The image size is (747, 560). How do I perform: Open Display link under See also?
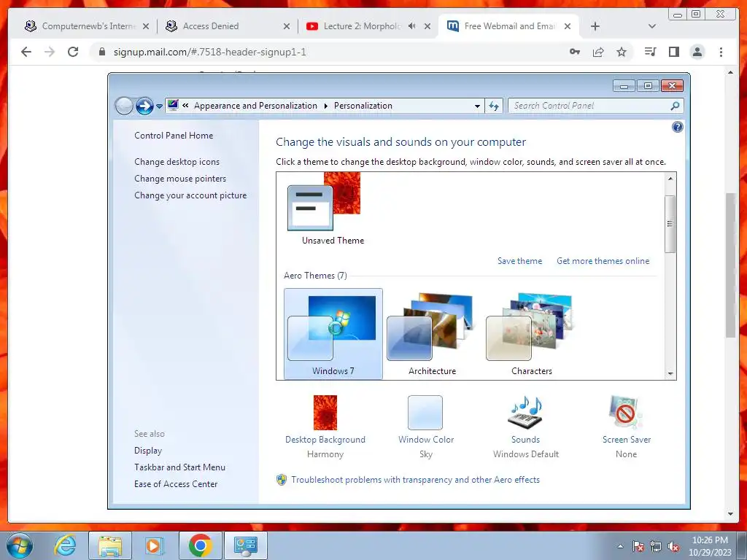pyautogui.click(x=148, y=451)
